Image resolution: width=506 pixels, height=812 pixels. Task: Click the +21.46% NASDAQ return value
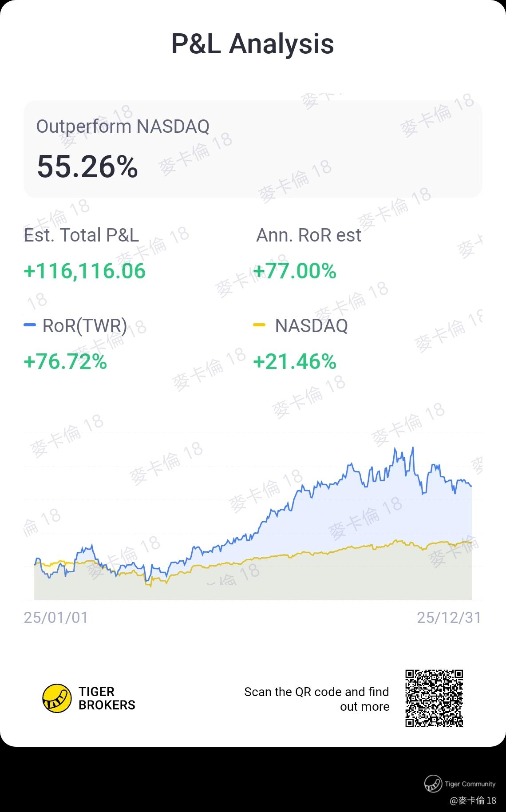point(294,361)
